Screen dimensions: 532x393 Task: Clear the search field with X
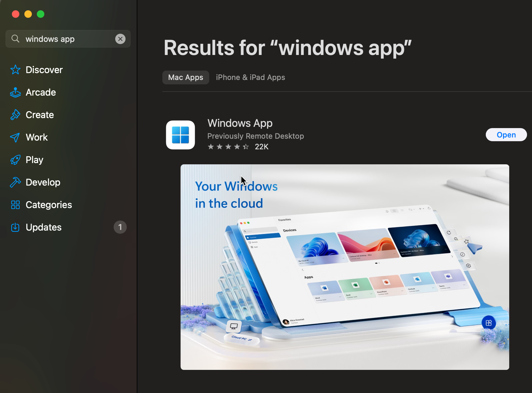coord(120,39)
